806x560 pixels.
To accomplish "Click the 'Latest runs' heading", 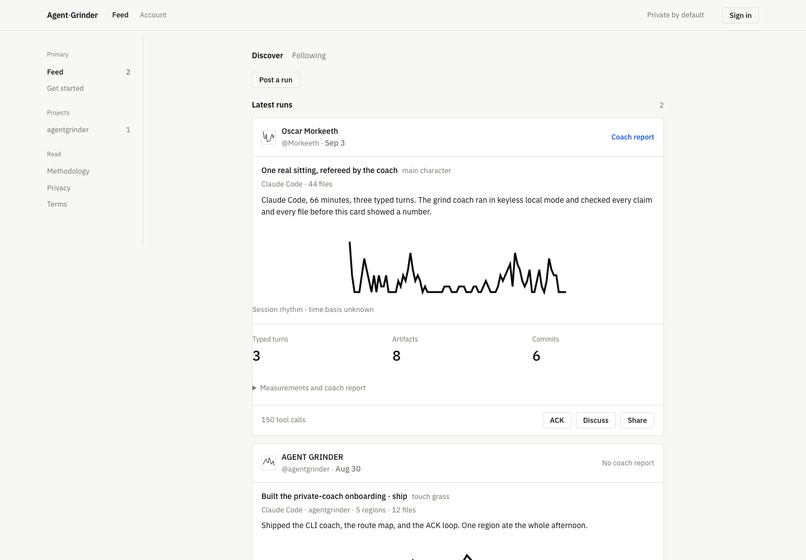I will click(x=272, y=105).
